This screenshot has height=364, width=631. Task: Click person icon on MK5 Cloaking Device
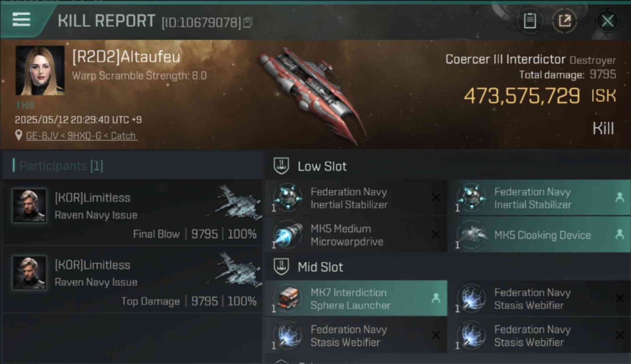619,234
